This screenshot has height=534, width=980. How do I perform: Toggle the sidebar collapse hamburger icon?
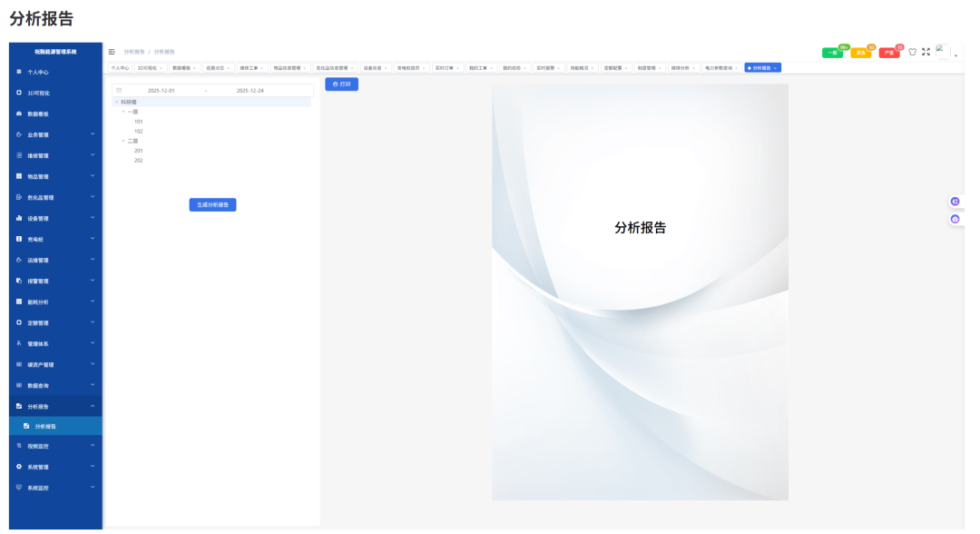coord(112,52)
